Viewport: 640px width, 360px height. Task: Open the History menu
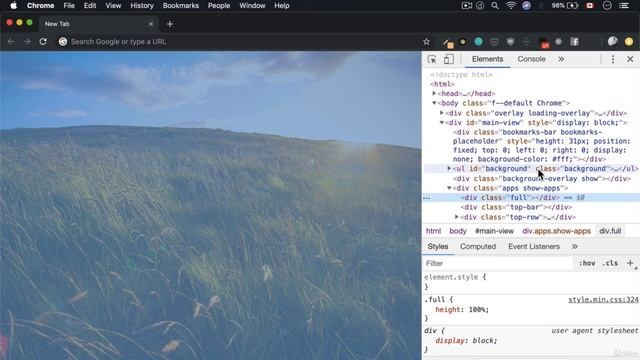(142, 6)
